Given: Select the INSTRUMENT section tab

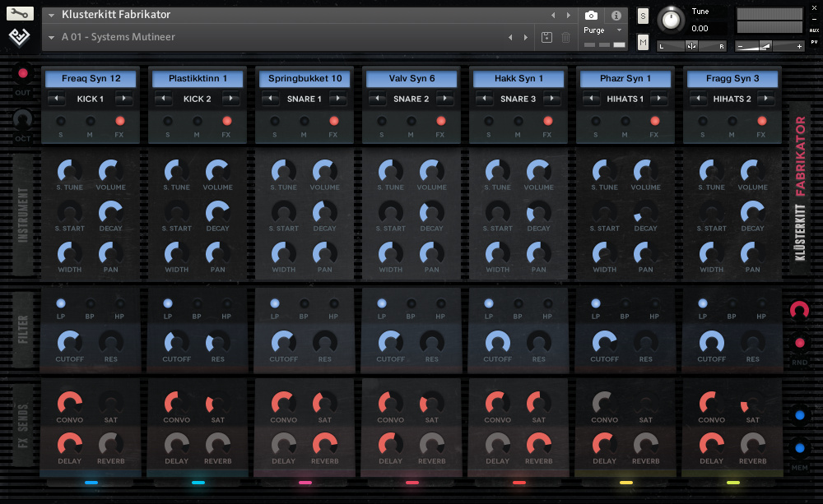Looking at the screenshot, I should [22, 215].
